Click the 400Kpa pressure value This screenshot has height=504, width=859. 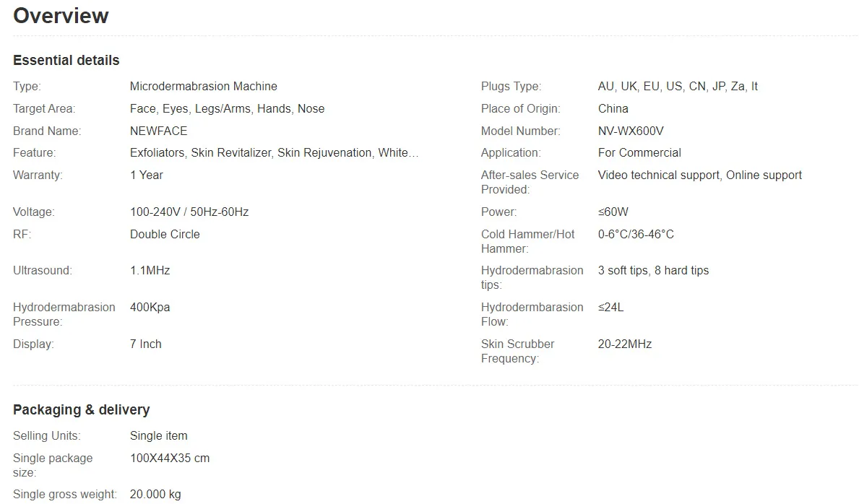(150, 308)
